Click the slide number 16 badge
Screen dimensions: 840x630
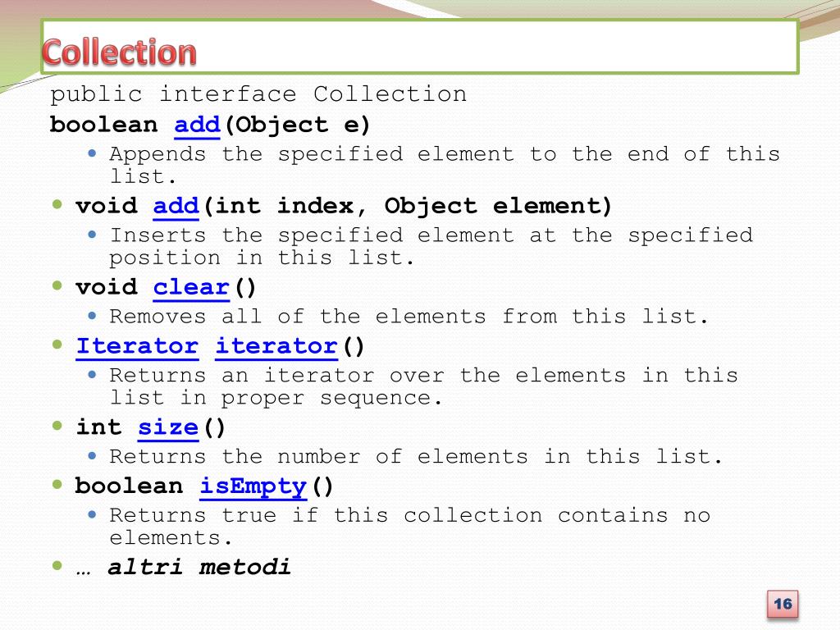click(x=783, y=605)
